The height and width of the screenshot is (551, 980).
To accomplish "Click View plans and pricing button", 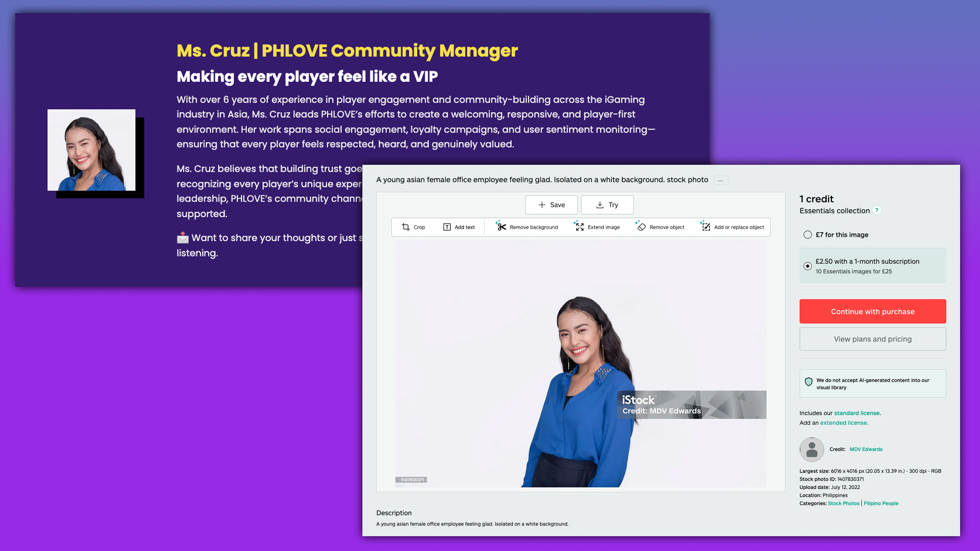I will [x=873, y=339].
